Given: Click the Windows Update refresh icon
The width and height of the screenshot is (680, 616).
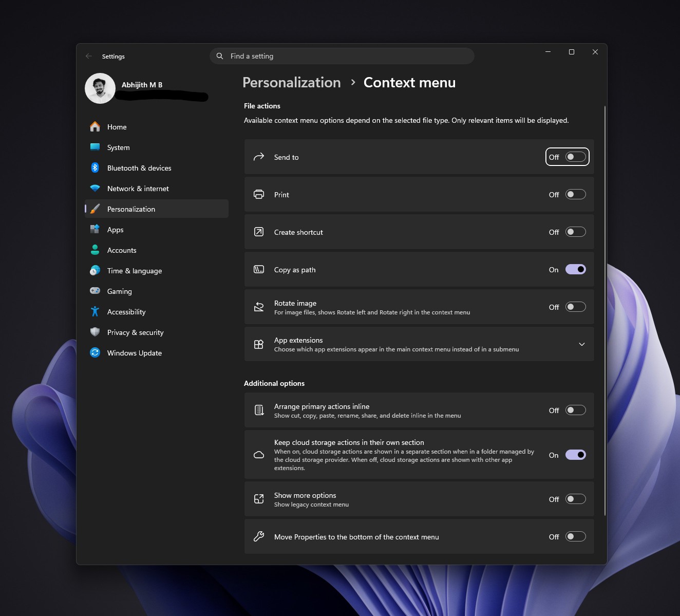Looking at the screenshot, I should tap(95, 352).
